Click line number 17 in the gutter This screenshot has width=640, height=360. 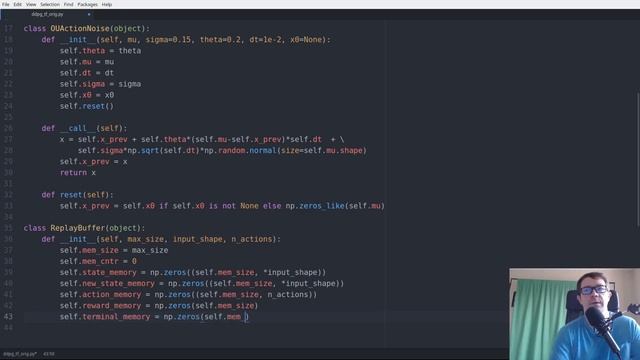(x=9, y=29)
